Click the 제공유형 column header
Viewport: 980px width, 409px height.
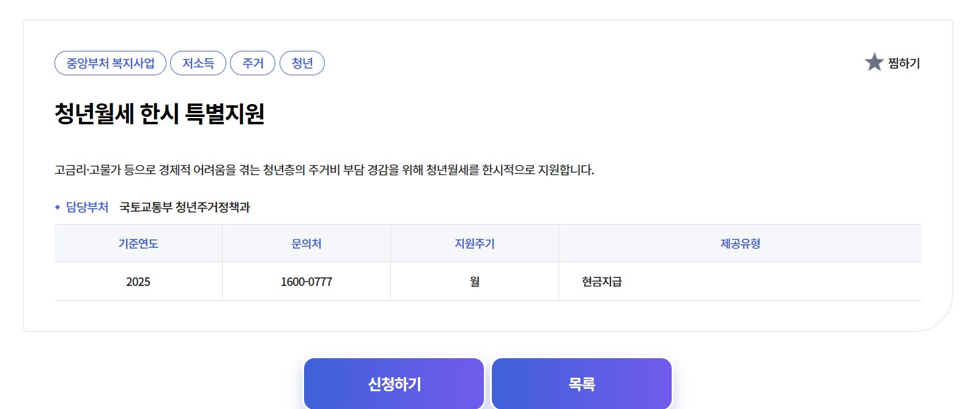click(x=743, y=243)
